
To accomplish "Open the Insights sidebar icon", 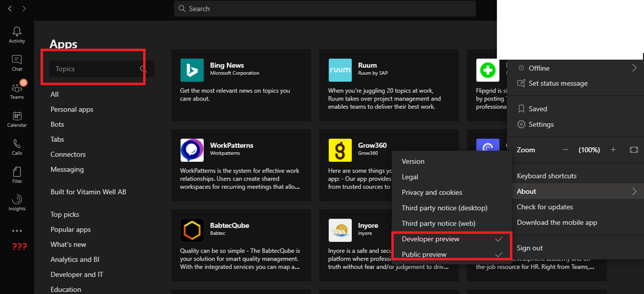I will (x=17, y=203).
